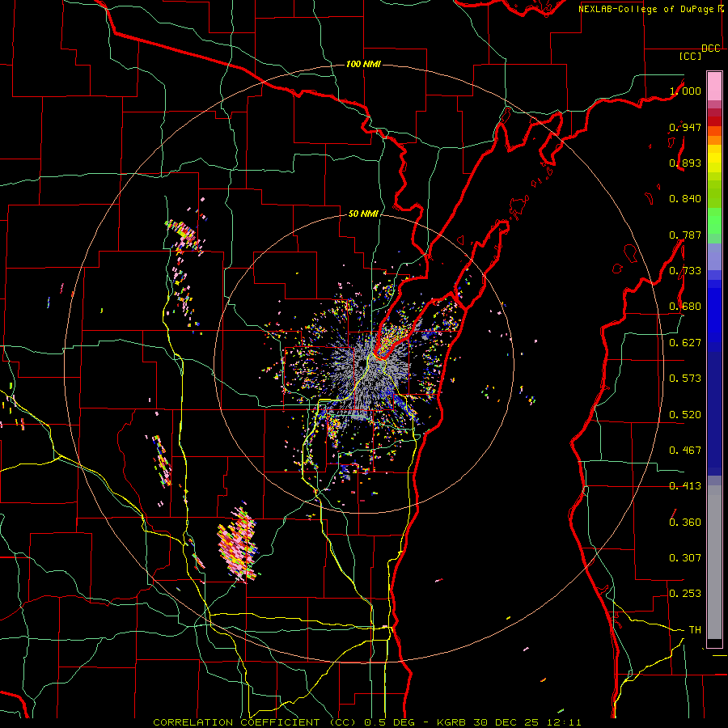Click the gray clutter core at the radar center
The height and width of the screenshot is (728, 728).
pyautogui.click(x=366, y=371)
